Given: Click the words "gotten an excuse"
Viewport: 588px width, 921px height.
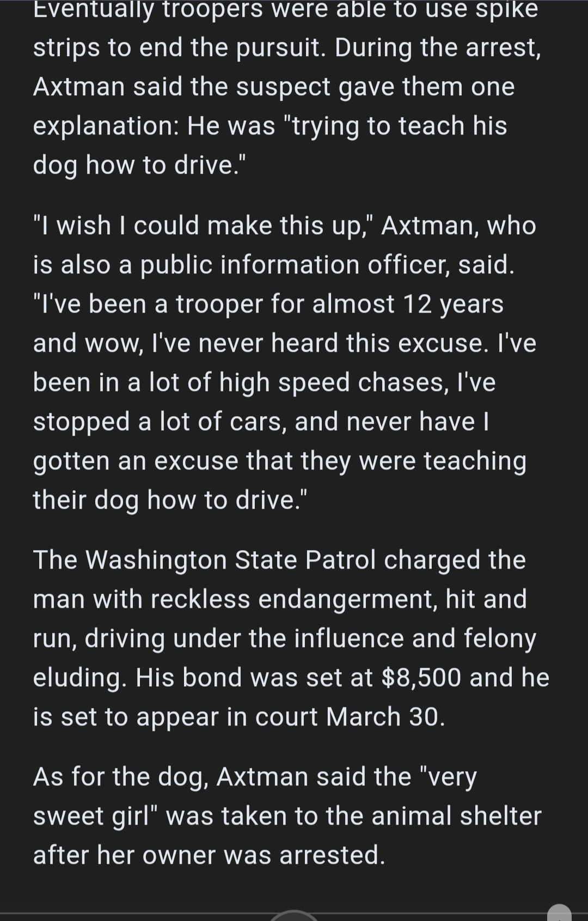Looking at the screenshot, I should tap(136, 461).
